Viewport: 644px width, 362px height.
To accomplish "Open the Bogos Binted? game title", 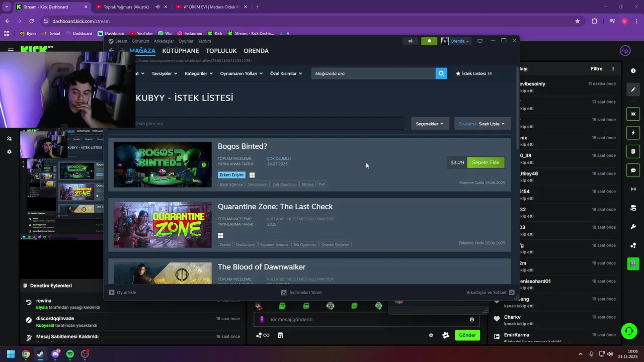I will pyautogui.click(x=243, y=146).
